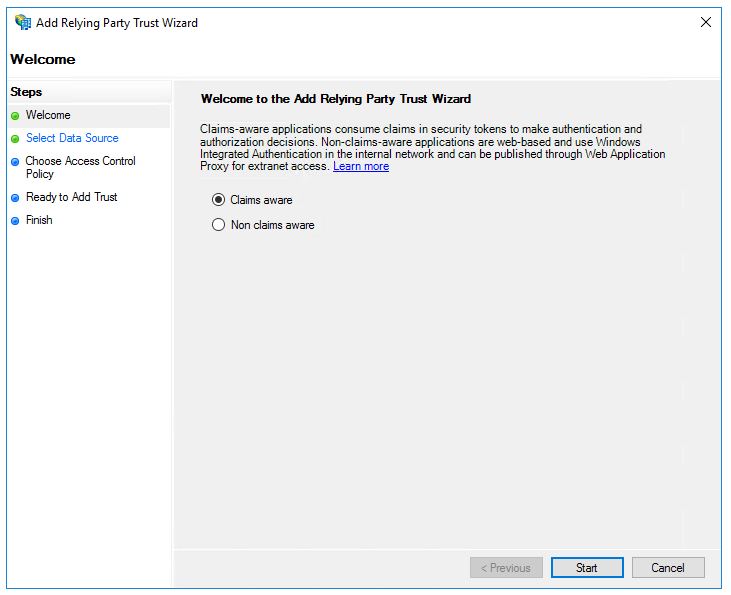Screen dimensions: 731x595
Task: Choose the Non claims aware label text
Action: coord(273,225)
